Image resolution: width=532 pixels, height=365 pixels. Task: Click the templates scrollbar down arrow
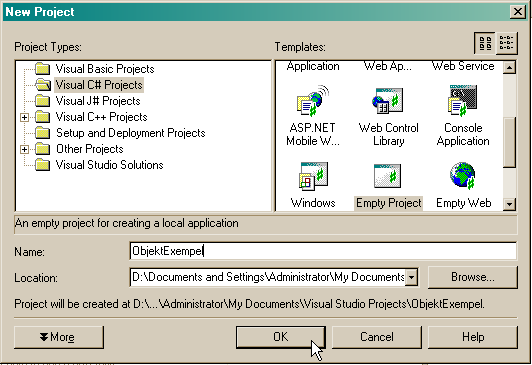pyautogui.click(x=509, y=204)
